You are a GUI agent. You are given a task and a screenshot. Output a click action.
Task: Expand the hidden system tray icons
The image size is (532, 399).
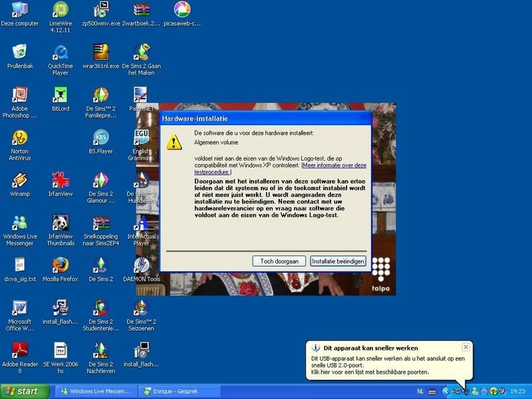(x=445, y=392)
